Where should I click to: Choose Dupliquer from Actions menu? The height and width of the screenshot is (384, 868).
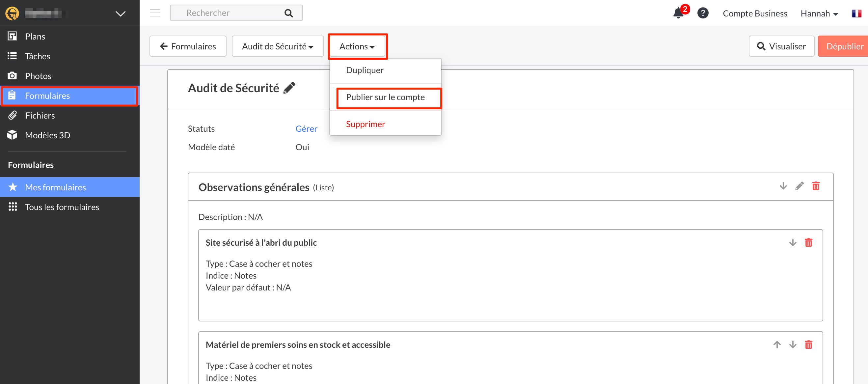pyautogui.click(x=385, y=70)
